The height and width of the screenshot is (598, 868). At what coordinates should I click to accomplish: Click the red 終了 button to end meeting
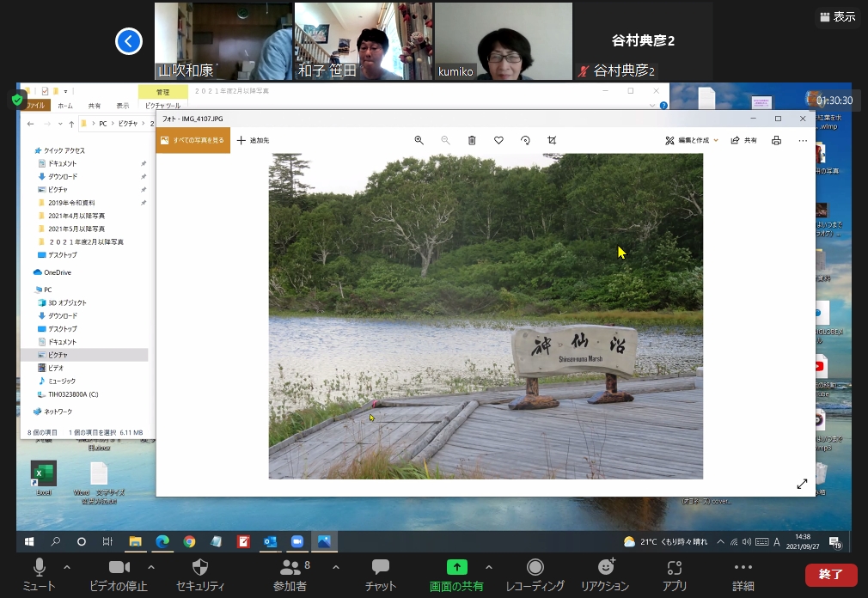(x=830, y=574)
